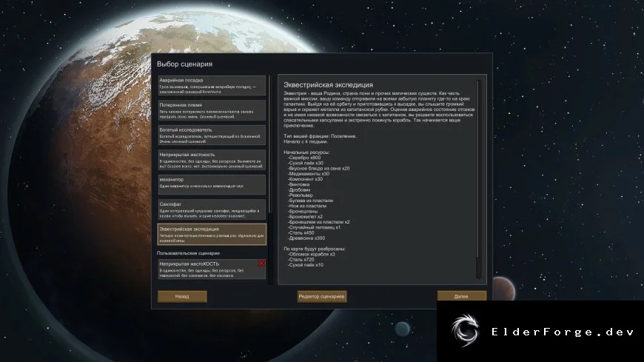
Task: Click the Выбор сценария window title
Action: pyautogui.click(x=184, y=64)
